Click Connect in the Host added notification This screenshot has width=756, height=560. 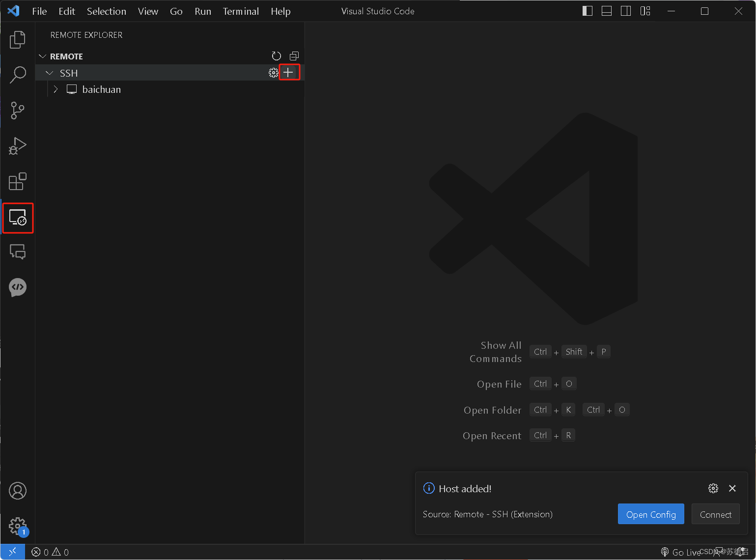point(715,514)
